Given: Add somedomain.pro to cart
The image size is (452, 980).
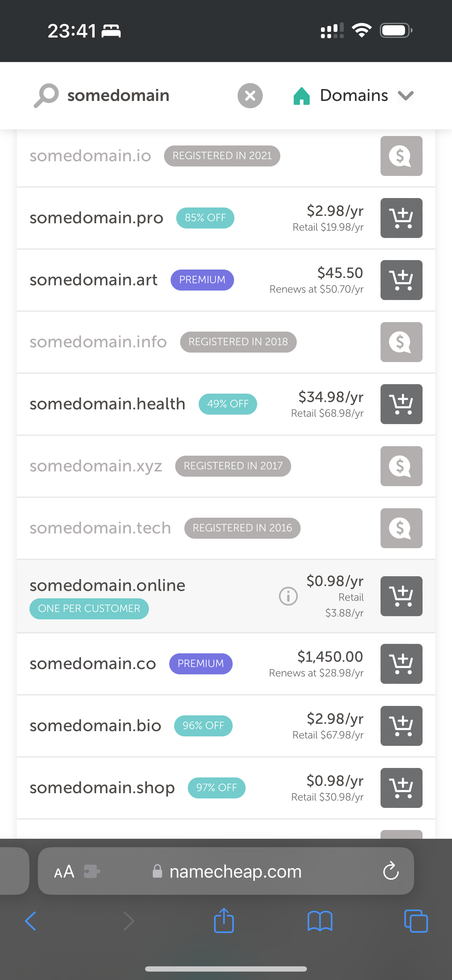Looking at the screenshot, I should (401, 218).
